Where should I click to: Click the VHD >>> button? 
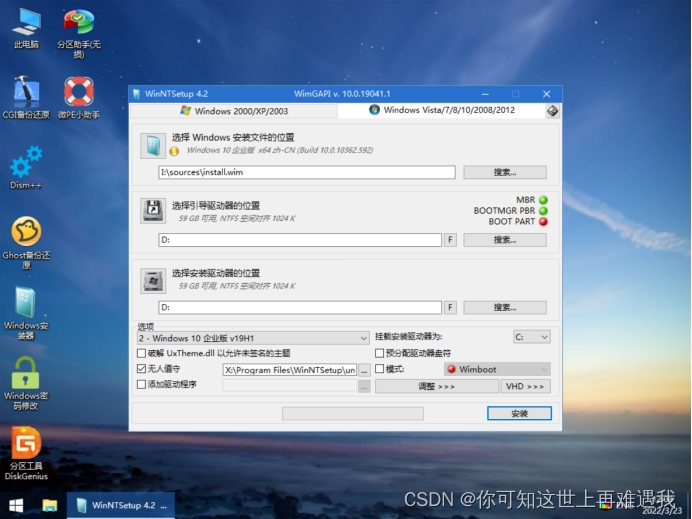tap(525, 386)
